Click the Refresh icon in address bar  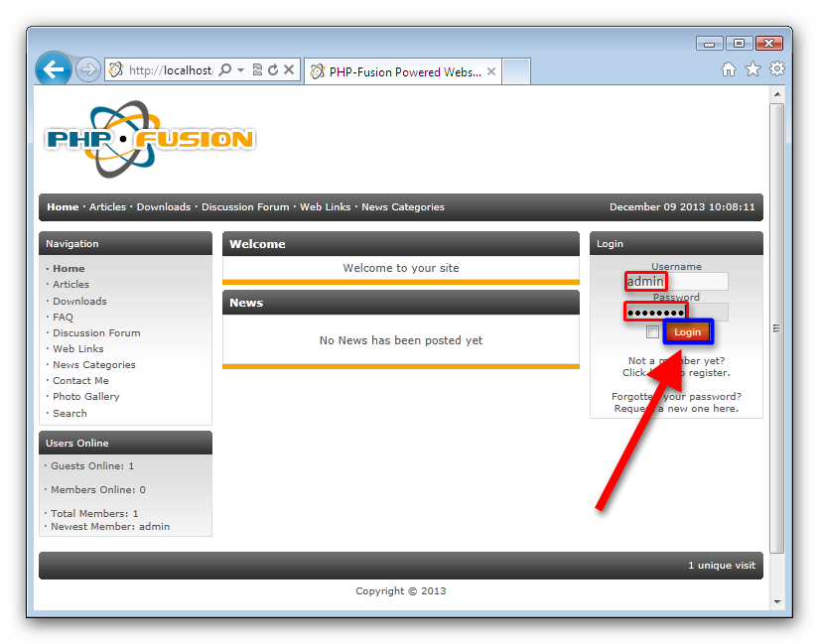[273, 70]
